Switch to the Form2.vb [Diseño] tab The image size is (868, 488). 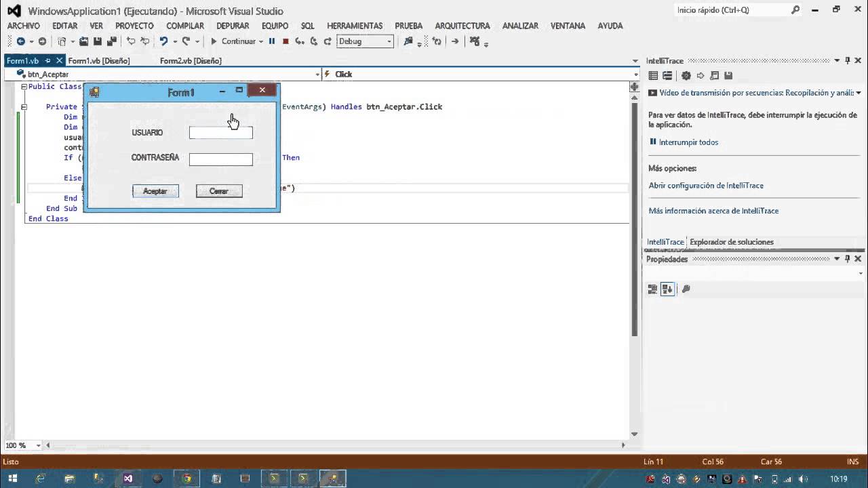(x=191, y=61)
